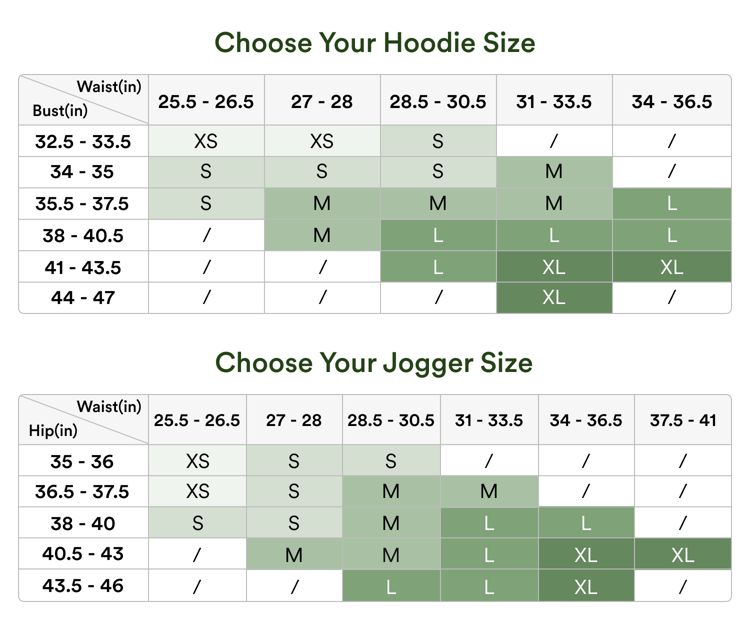Select hoodie bust row header 44 - 47

tap(84, 298)
